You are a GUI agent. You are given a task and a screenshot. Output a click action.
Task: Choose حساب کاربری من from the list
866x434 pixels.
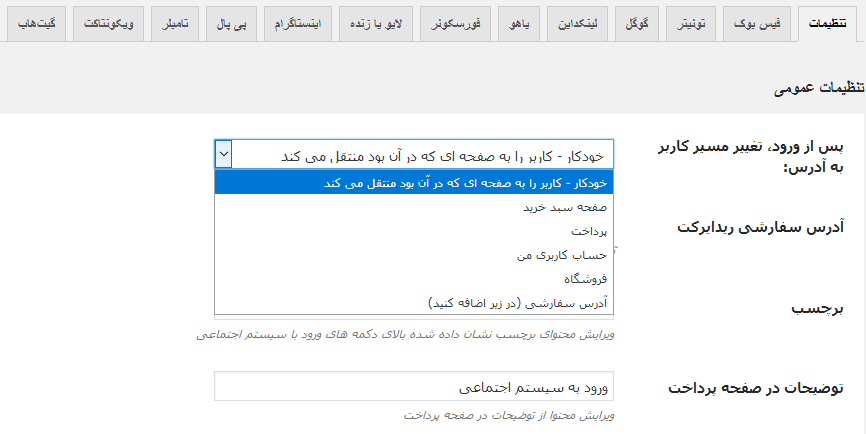click(414, 255)
